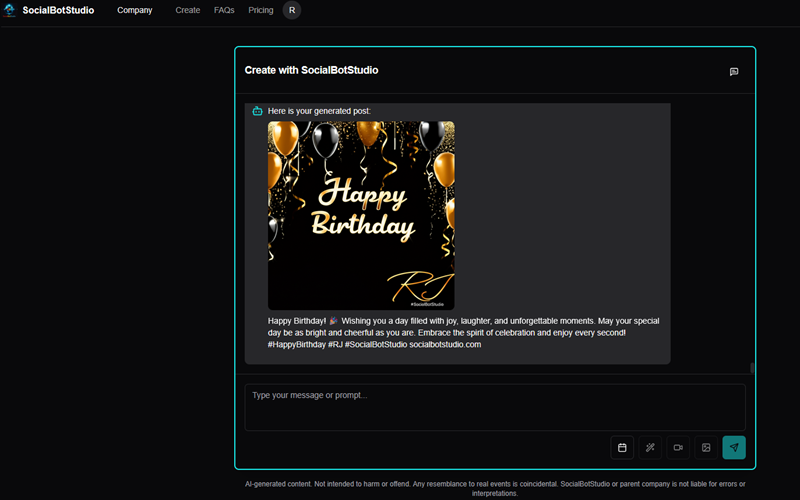Screen dimensions: 800x500
Task: Open the calendar schedule tool
Action: (x=622, y=447)
